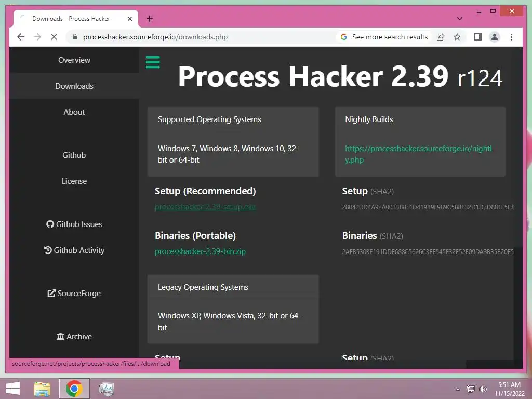Screen dimensions: 532x399
Task: Open Windows Start button
Action: click(13, 389)
